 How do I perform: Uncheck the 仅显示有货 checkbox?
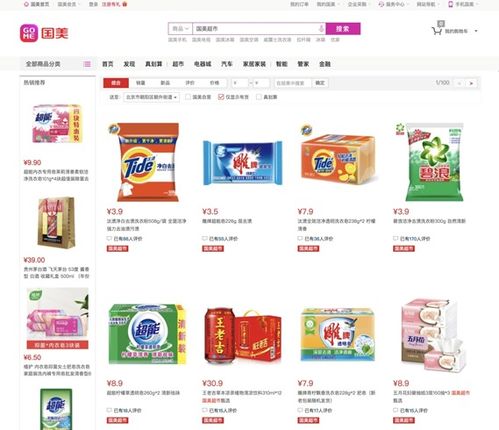click(x=221, y=97)
